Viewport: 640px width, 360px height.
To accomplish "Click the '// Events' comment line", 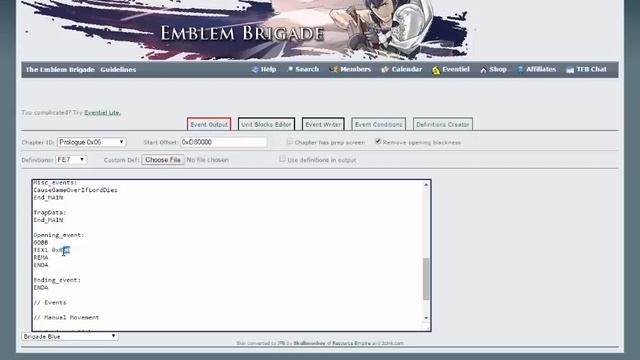I will click(x=50, y=302).
